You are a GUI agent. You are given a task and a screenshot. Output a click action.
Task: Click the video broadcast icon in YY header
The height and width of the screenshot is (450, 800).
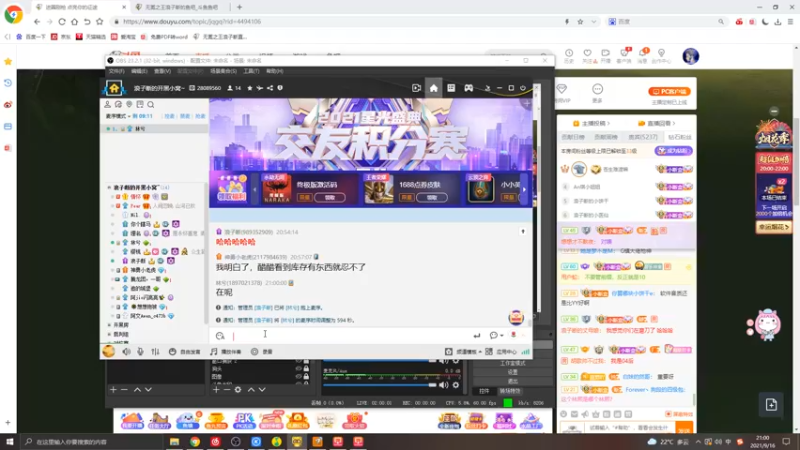coord(416,88)
